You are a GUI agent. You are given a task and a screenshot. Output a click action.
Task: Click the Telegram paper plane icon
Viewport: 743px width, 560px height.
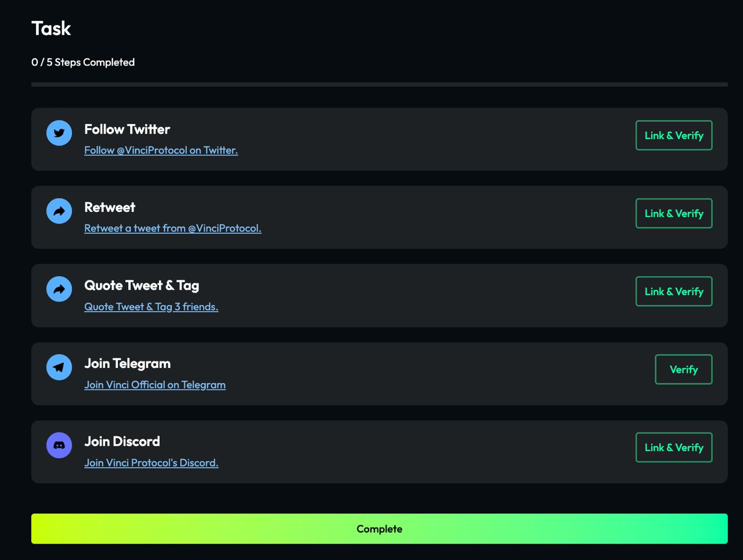coord(59,367)
